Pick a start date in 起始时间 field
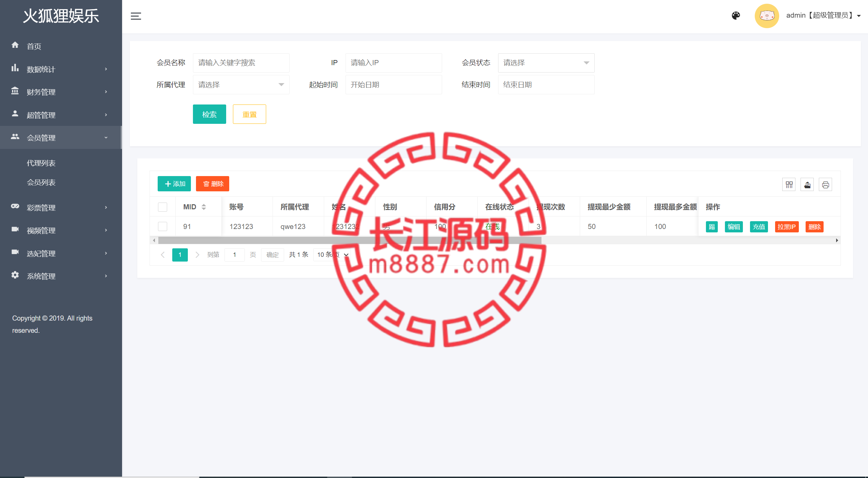The image size is (868, 478). coord(394,85)
